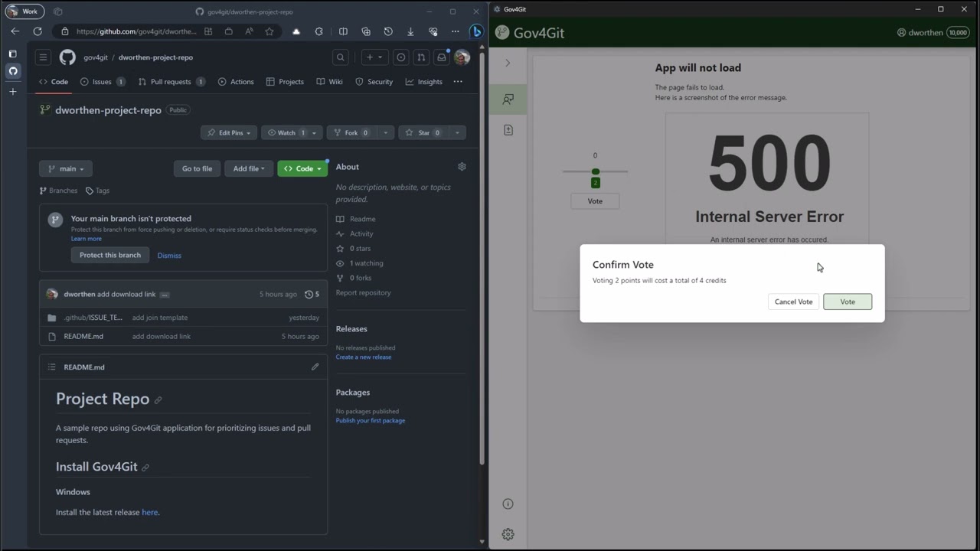This screenshot has height=551, width=980.
Task: Open the commit history with 5 commits
Action: click(312, 294)
